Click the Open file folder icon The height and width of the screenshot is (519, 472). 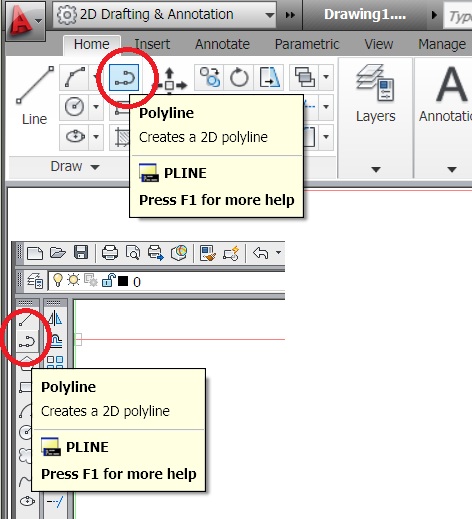[x=58, y=253]
